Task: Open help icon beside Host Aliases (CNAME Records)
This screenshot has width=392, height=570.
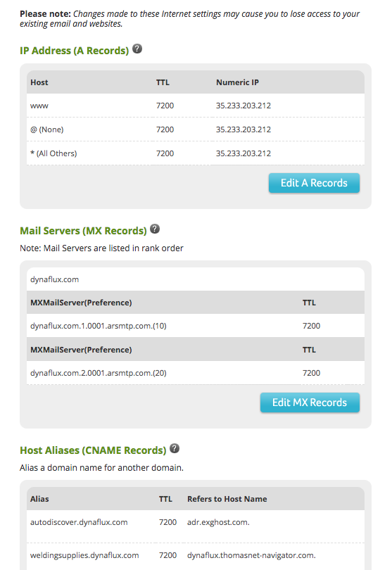Action: click(175, 448)
